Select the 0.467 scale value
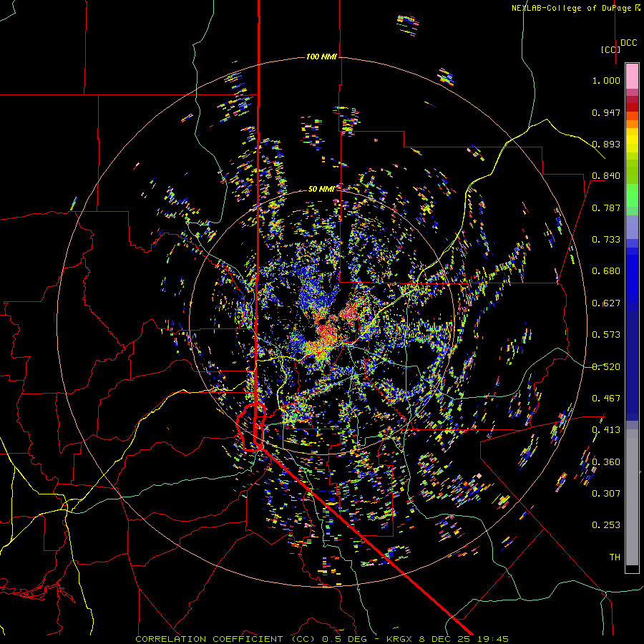 (x=606, y=399)
